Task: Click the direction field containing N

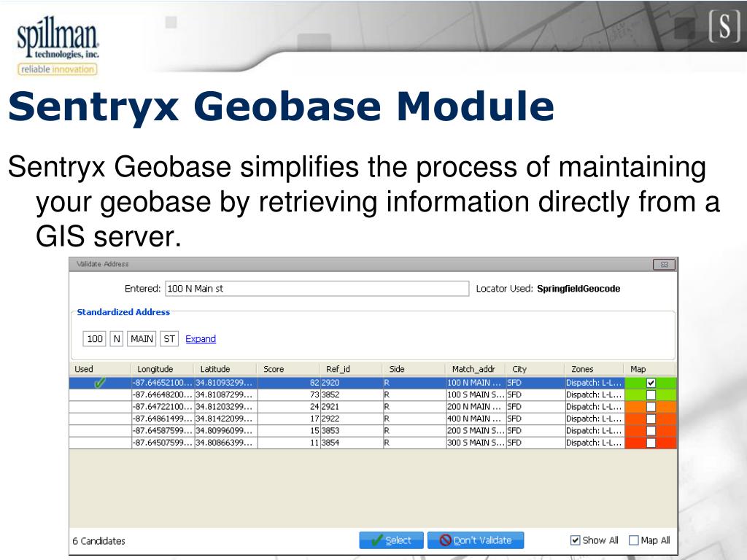Action: pyautogui.click(x=117, y=338)
